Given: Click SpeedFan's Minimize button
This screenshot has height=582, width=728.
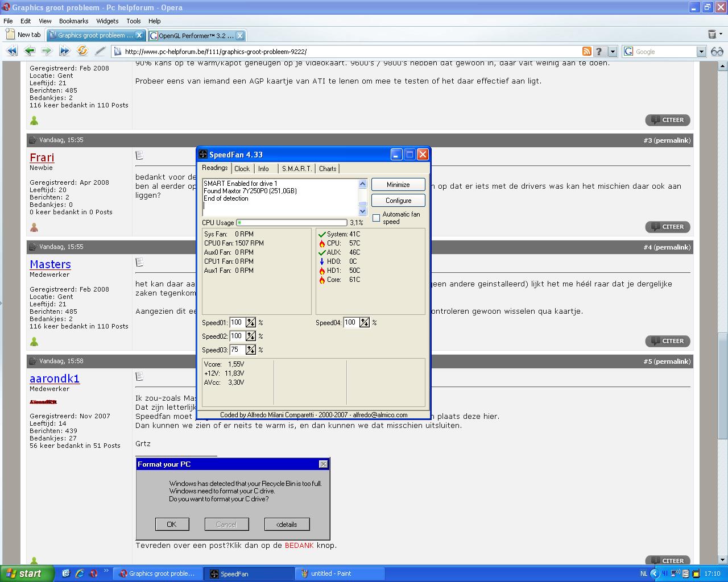Looking at the screenshot, I should point(398,185).
